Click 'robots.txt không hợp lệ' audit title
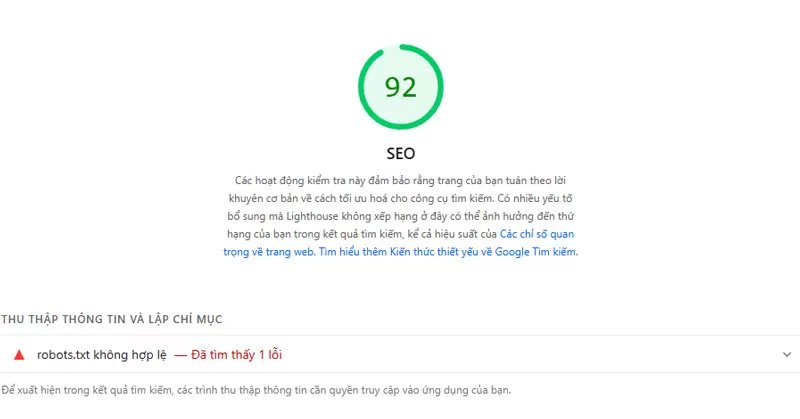 pyautogui.click(x=102, y=354)
